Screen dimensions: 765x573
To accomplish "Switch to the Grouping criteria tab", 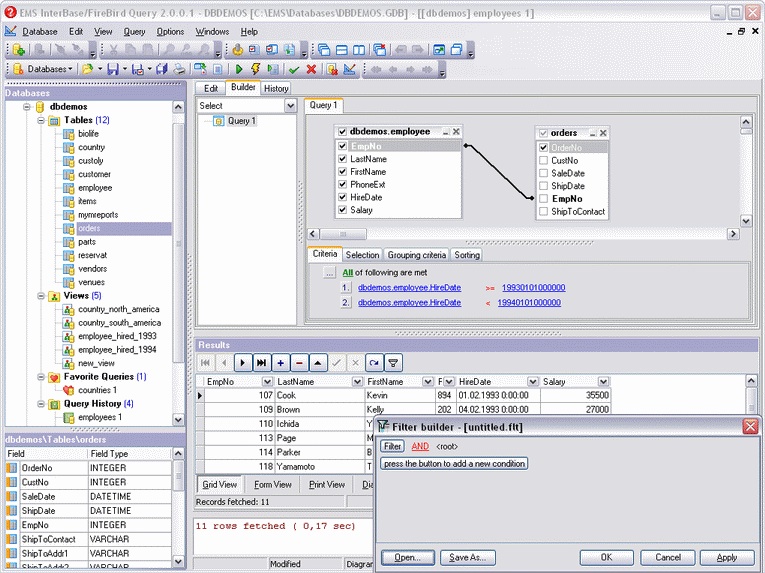I will pyautogui.click(x=417, y=255).
